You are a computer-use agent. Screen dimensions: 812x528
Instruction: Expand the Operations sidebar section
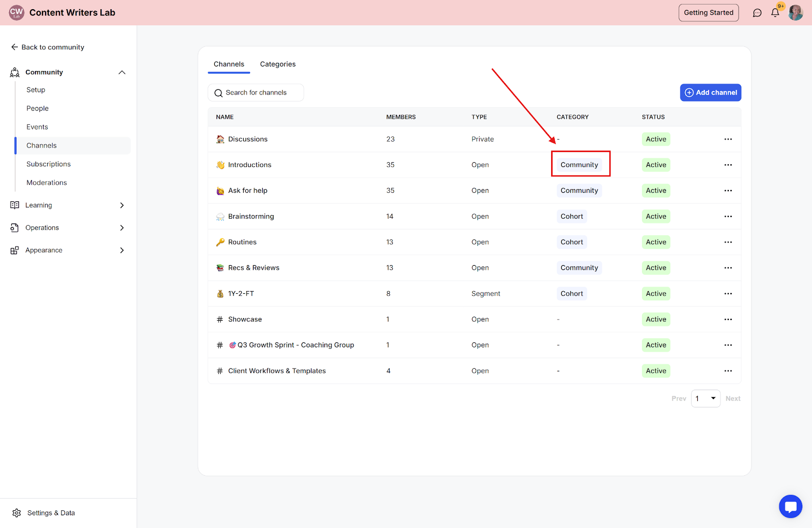(122, 228)
